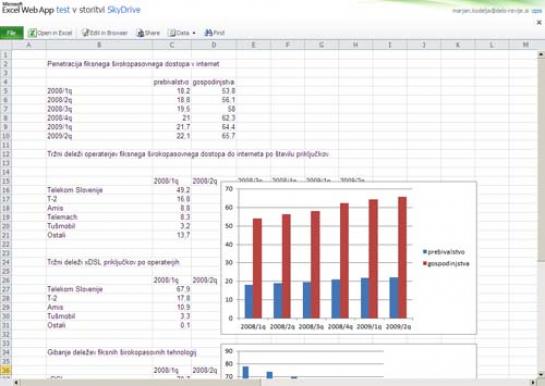Expand the Data dropdown arrow
Screen dimensions: 545x386
point(194,33)
